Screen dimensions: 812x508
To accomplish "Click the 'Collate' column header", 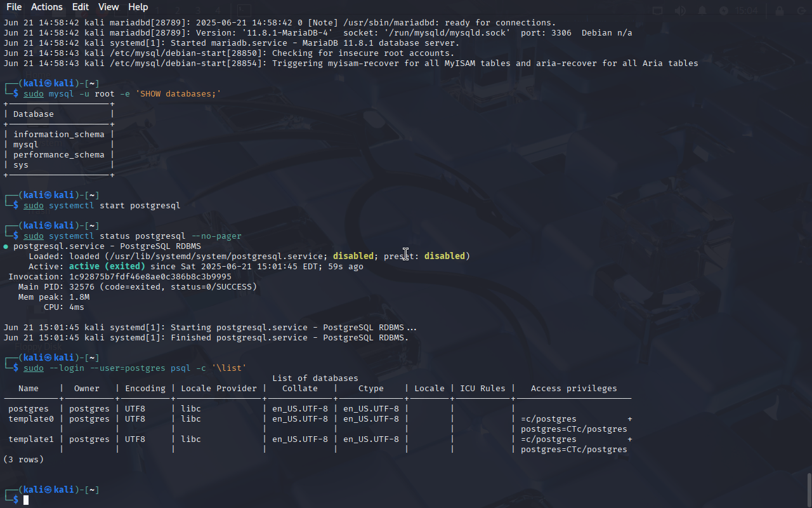I will coord(300,389).
